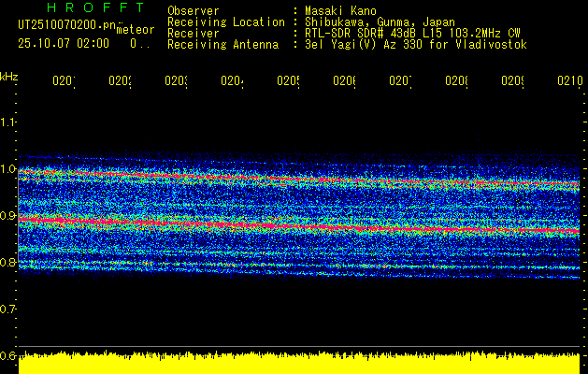This screenshot has height=374, width=588.
Task: Click the HROFFT title text
Action: 95,7
